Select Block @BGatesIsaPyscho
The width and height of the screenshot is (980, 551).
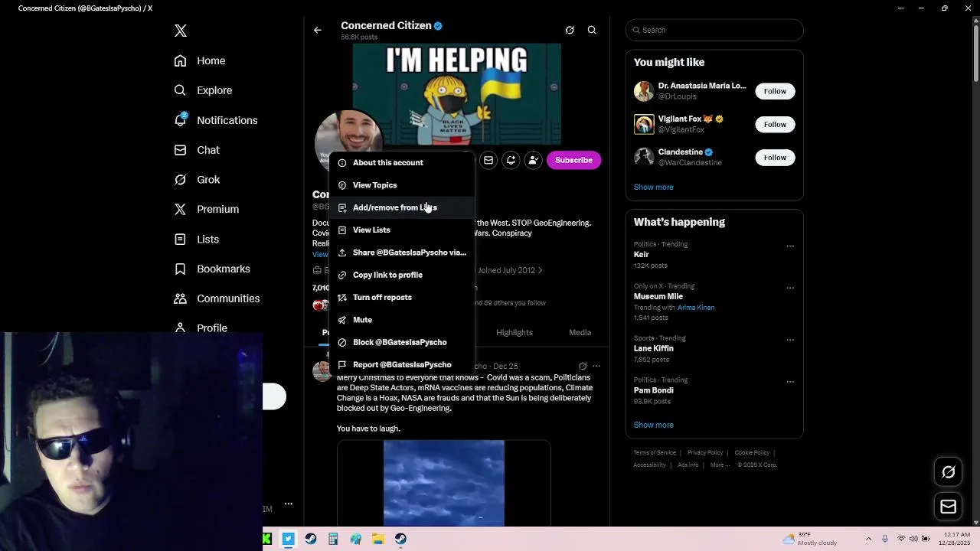click(x=400, y=342)
